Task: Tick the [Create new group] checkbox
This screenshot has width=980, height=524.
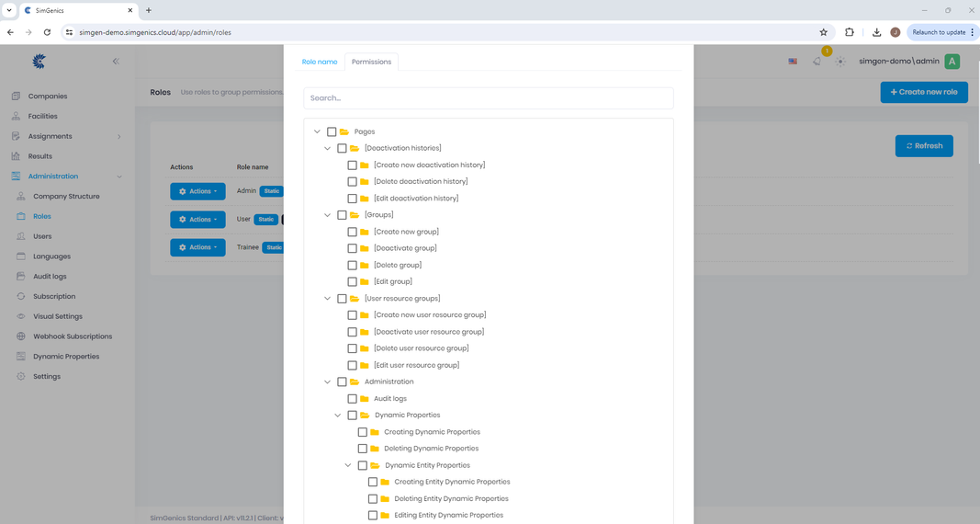Action: click(x=352, y=232)
